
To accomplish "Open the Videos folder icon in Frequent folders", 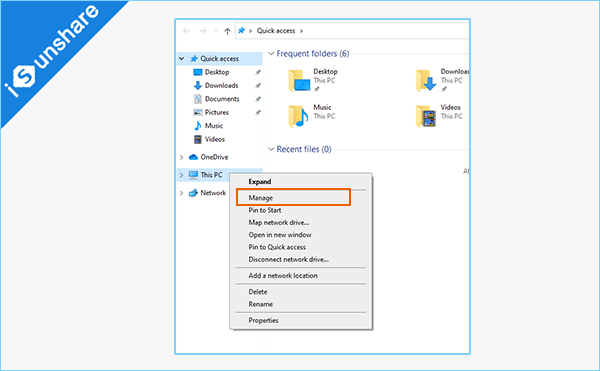I will tap(426, 116).
